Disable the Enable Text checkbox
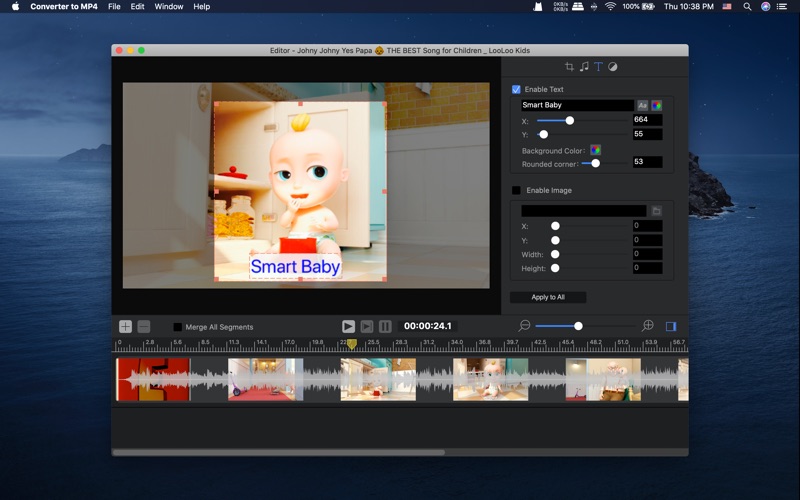Screen dimensions: 800x500 coord(516,89)
